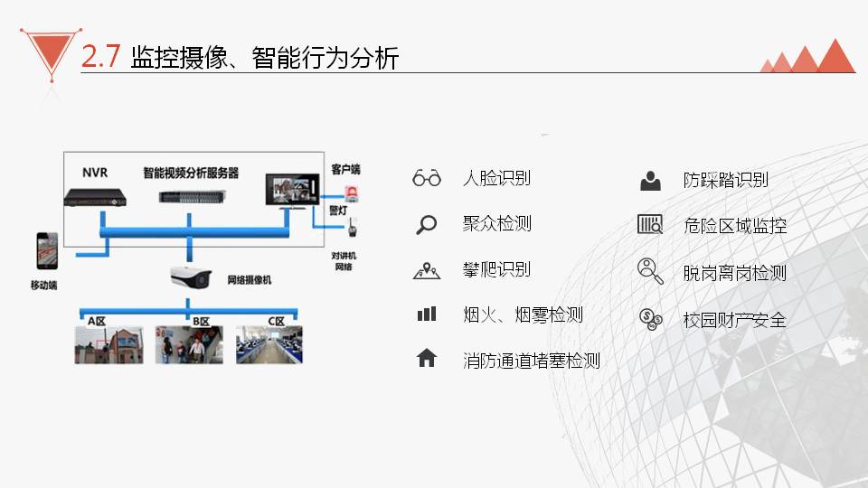This screenshot has width=868, height=488.
Task: Click the coins icon next to 校园财产安全
Action: pos(649,317)
